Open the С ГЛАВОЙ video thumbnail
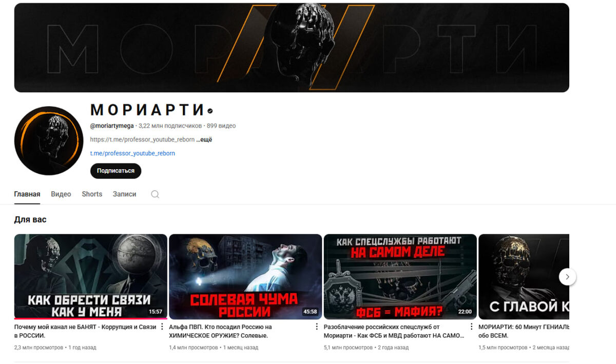The height and width of the screenshot is (364, 616). click(x=524, y=277)
